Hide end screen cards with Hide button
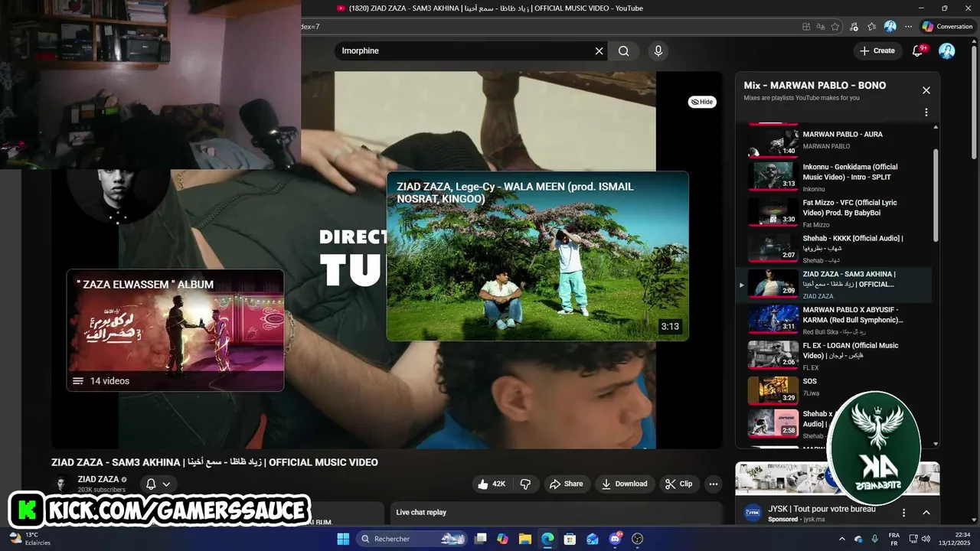The height and width of the screenshot is (551, 980). (701, 102)
